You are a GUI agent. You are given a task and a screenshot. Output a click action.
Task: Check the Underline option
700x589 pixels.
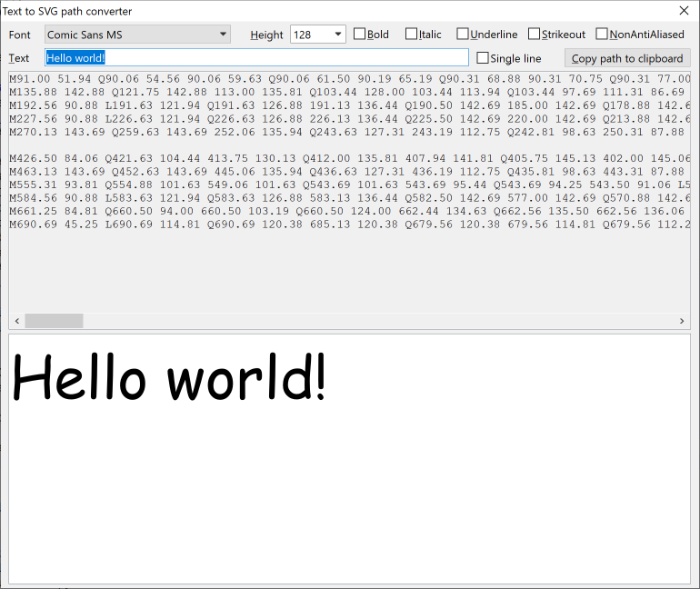(x=463, y=35)
